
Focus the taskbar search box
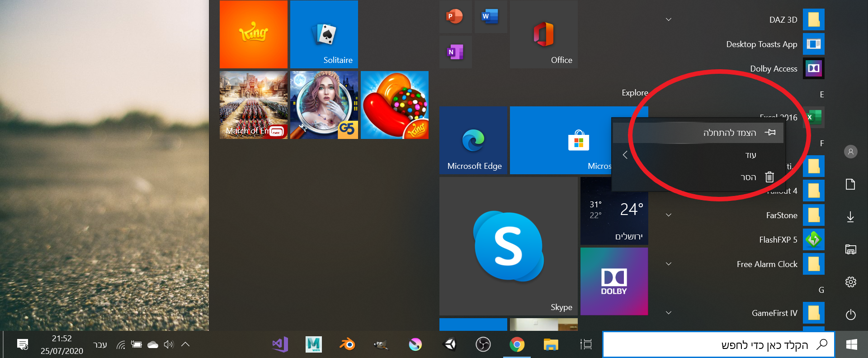[719, 345]
